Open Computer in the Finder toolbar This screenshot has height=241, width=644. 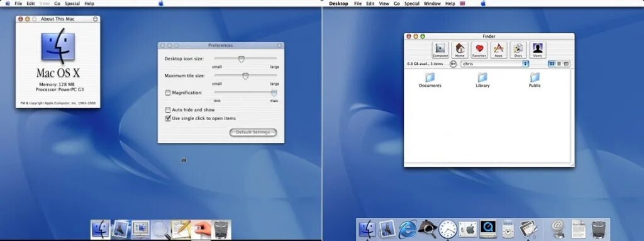[x=440, y=50]
